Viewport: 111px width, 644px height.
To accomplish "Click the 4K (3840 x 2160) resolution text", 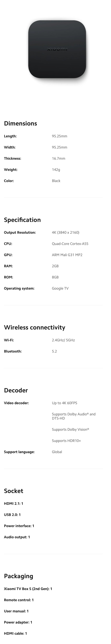I will [65, 233].
